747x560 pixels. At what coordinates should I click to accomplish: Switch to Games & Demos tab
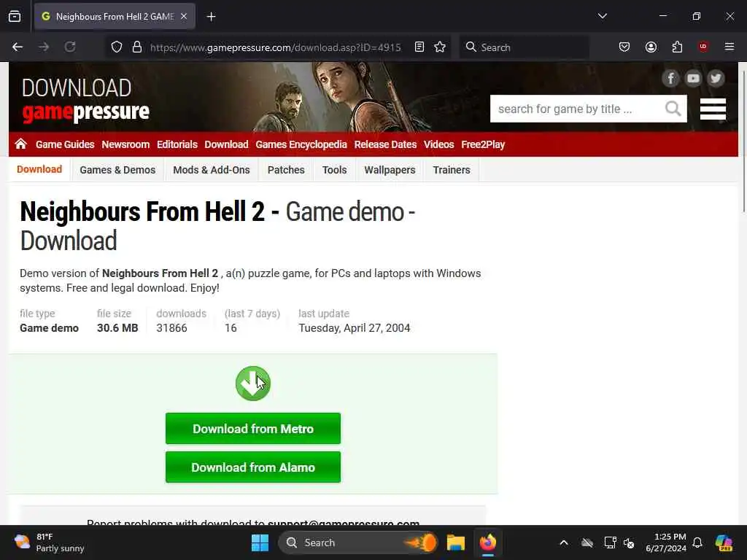tap(117, 170)
